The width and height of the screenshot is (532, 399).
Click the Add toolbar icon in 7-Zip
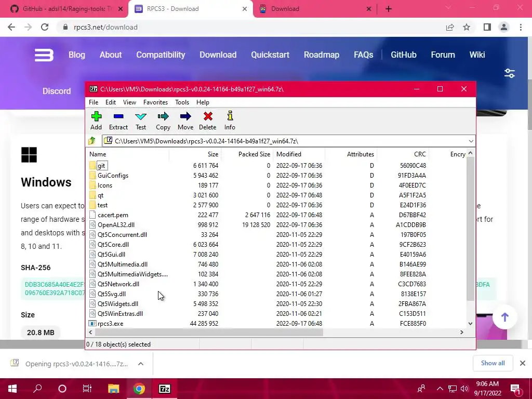coord(96,121)
